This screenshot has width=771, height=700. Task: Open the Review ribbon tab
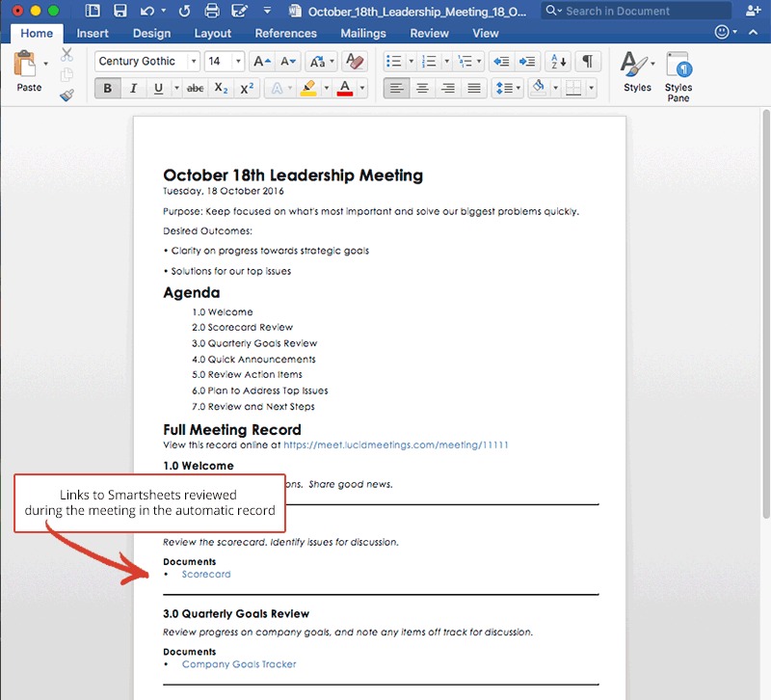pos(429,33)
